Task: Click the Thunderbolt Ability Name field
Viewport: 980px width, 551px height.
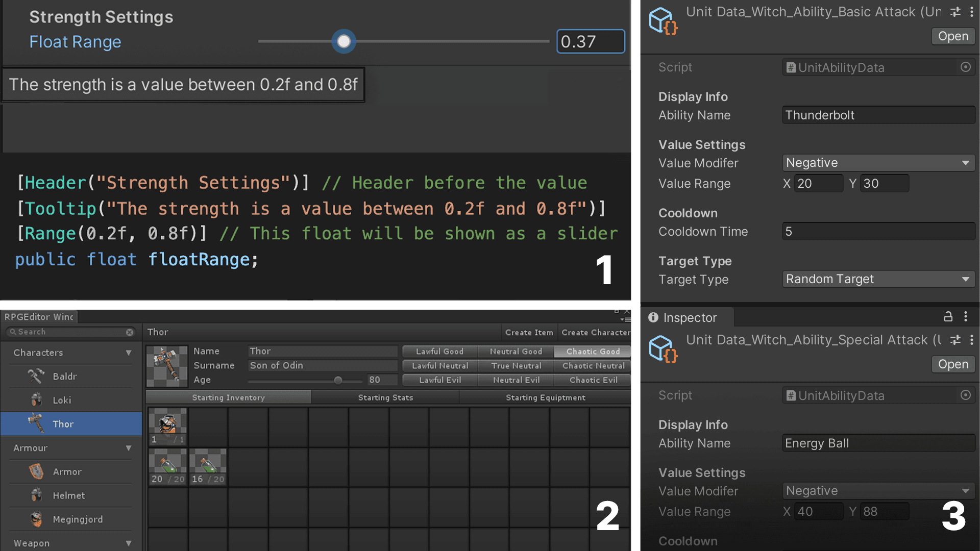Action: pyautogui.click(x=878, y=115)
